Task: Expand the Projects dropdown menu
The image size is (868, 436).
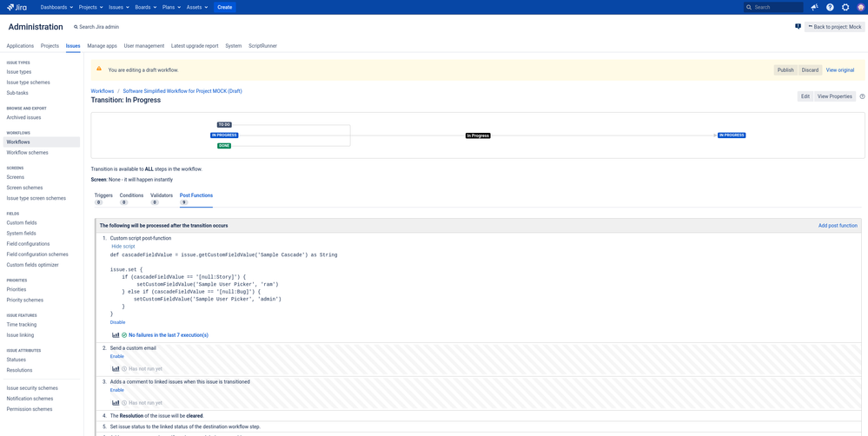Action: click(90, 7)
